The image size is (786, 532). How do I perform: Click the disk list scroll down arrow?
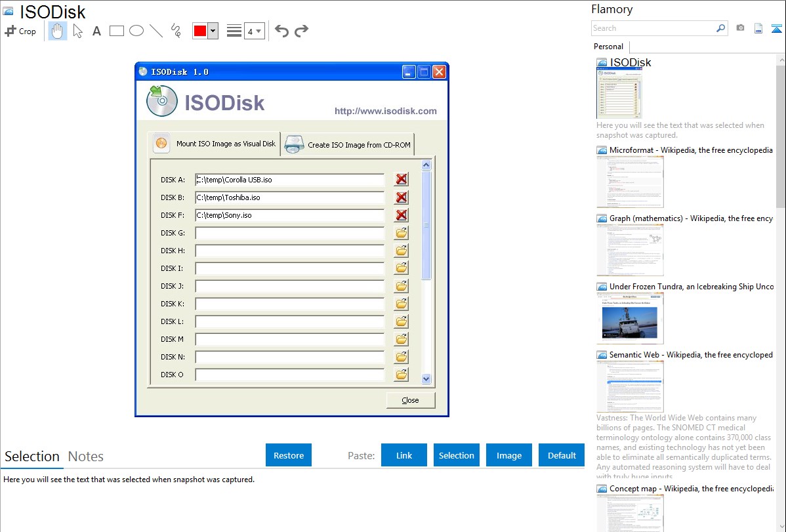(426, 379)
